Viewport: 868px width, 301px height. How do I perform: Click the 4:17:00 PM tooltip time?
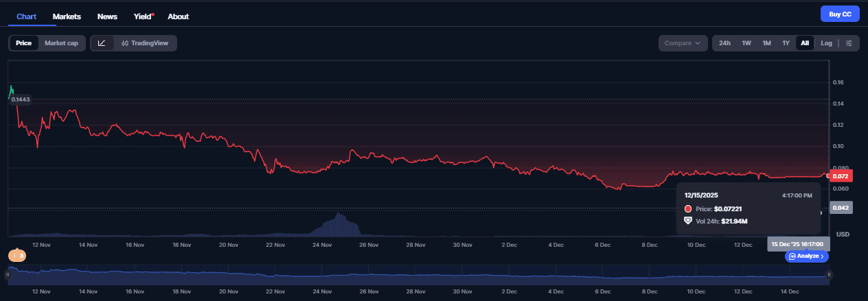797,195
